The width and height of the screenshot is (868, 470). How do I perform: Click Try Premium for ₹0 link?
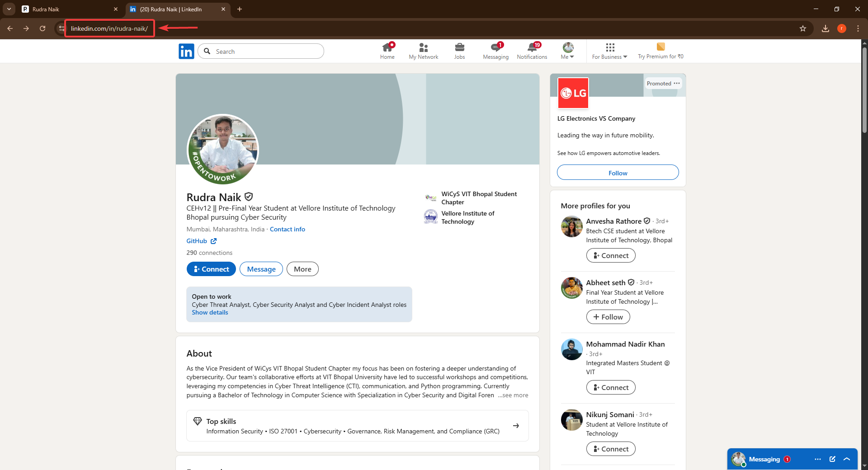(x=660, y=51)
